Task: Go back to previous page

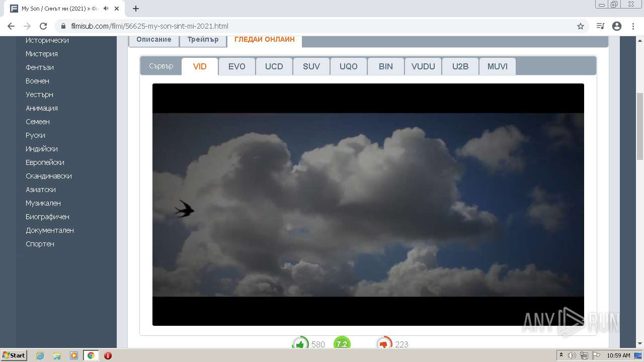Action: pos(11,26)
